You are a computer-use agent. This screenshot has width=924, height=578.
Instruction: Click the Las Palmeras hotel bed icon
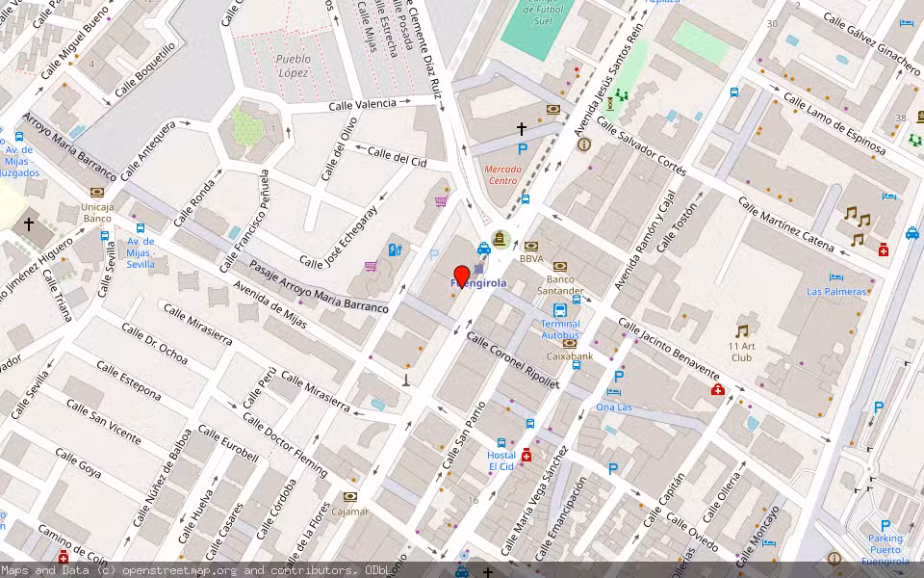point(835,277)
